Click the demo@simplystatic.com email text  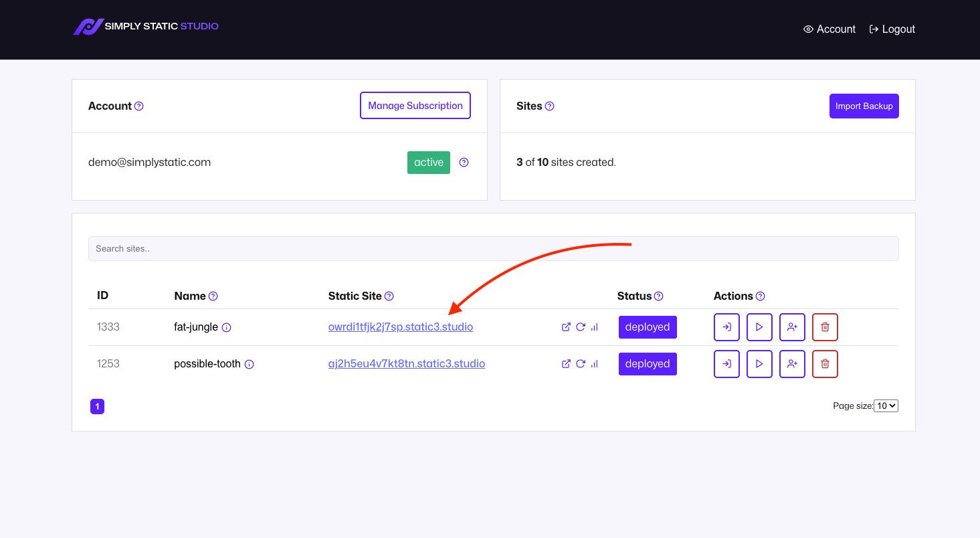(149, 163)
